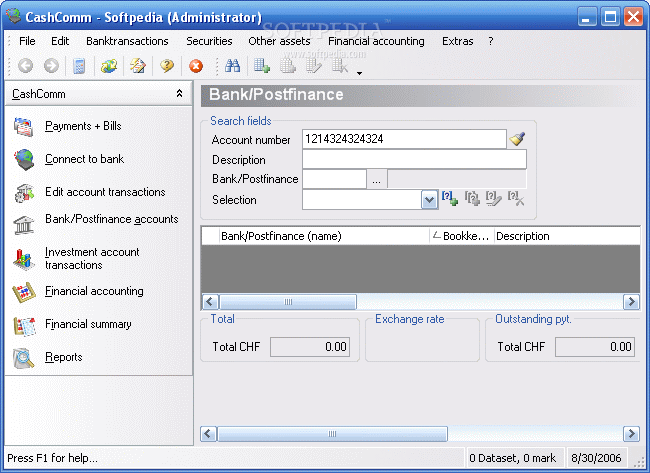Open the Banktransactions menu

coord(127,41)
